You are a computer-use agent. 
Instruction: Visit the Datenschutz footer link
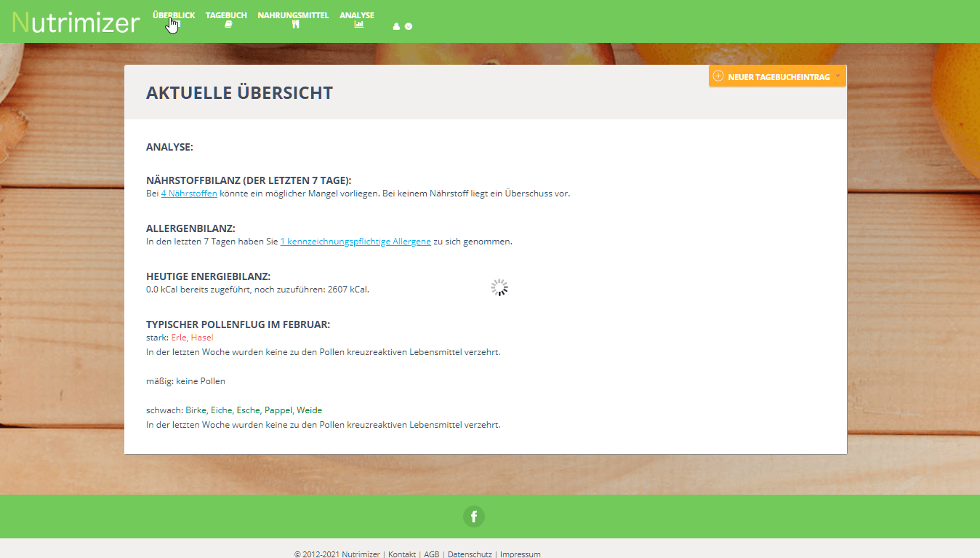(x=470, y=554)
